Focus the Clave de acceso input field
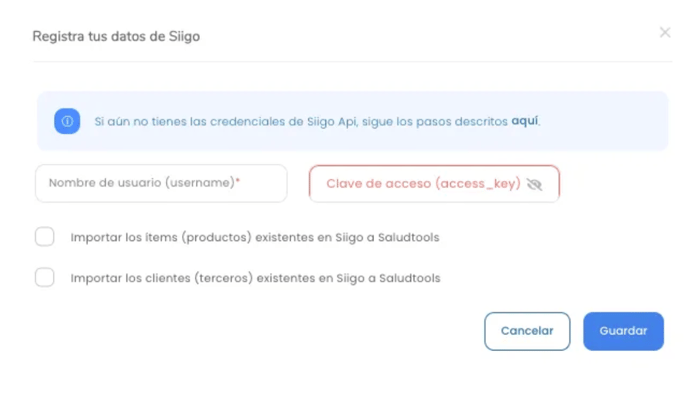The image size is (688, 401). 420,184
